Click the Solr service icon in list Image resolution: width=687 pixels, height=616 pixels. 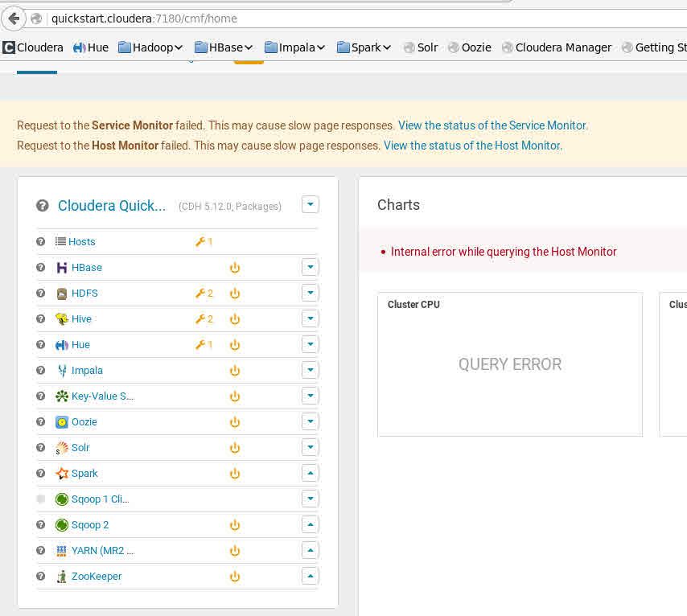[62, 448]
